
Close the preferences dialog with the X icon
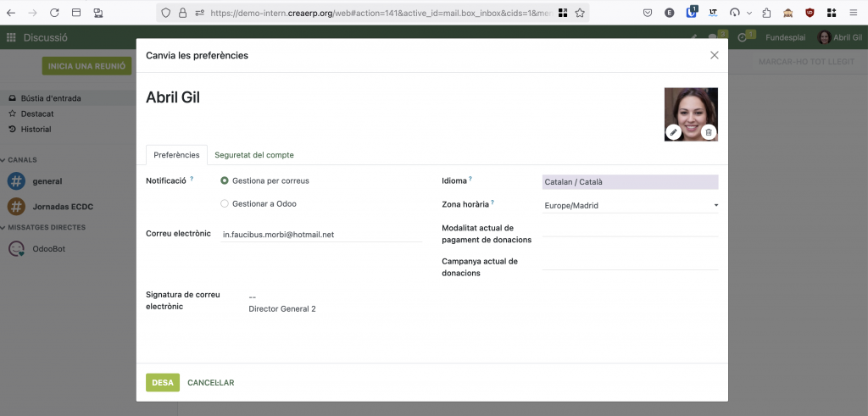(x=714, y=55)
